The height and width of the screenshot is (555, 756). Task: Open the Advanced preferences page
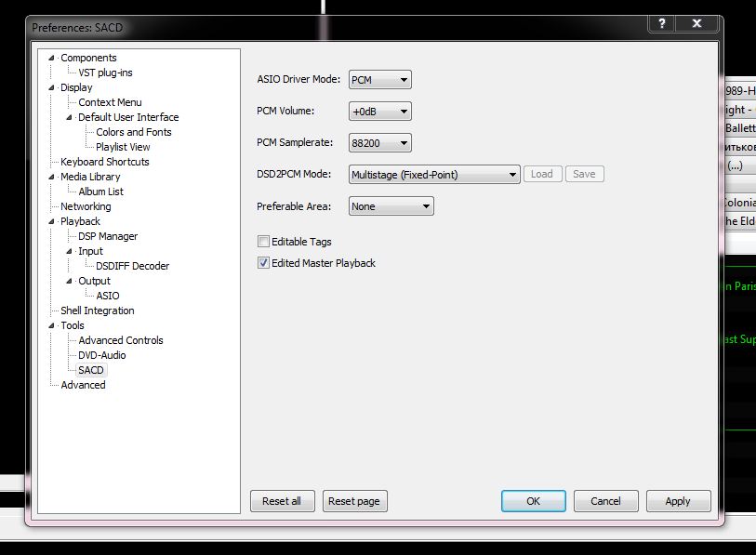[x=83, y=385]
